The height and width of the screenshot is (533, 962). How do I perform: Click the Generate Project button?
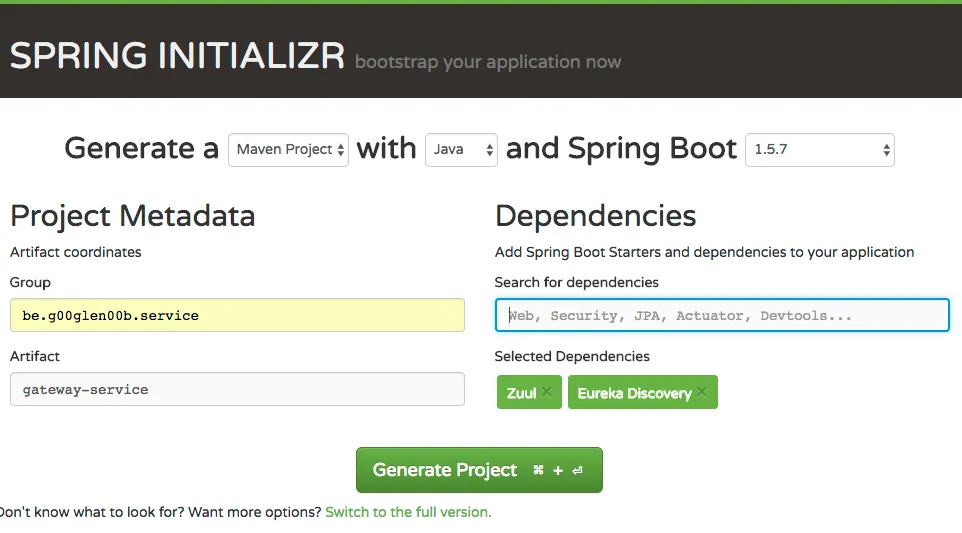[479, 470]
